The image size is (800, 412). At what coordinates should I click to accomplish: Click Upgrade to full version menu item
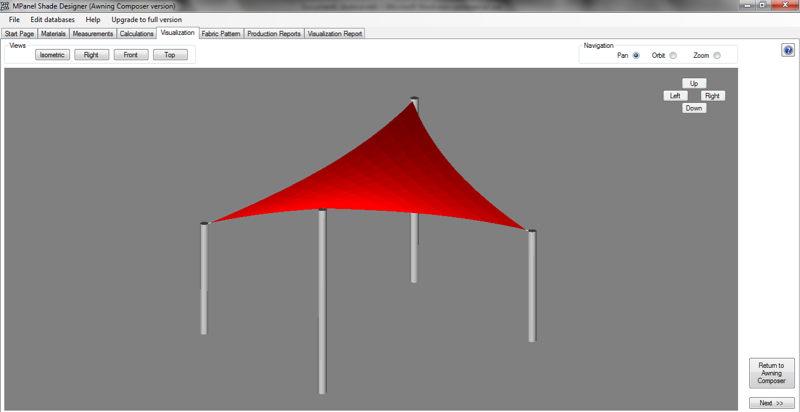(x=146, y=19)
